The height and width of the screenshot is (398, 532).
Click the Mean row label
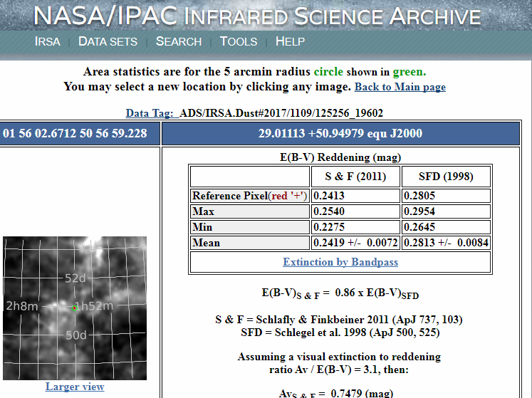pos(250,243)
